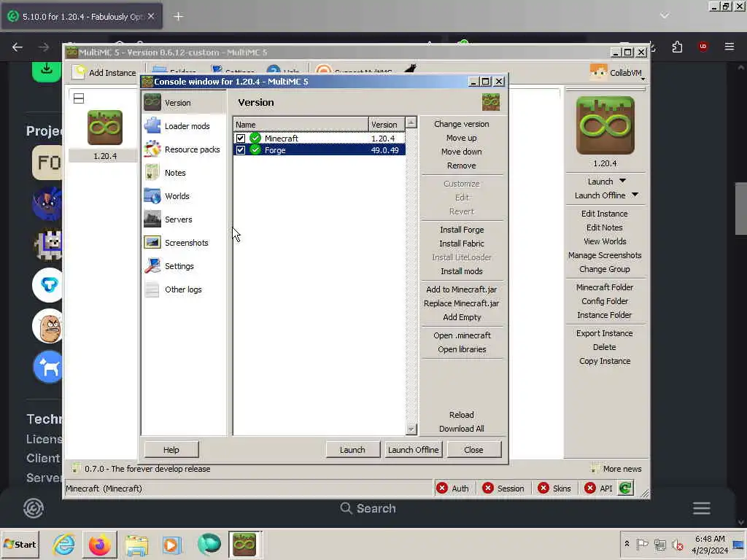Click Edit Instance in MultiMC sidebar

pyautogui.click(x=604, y=214)
